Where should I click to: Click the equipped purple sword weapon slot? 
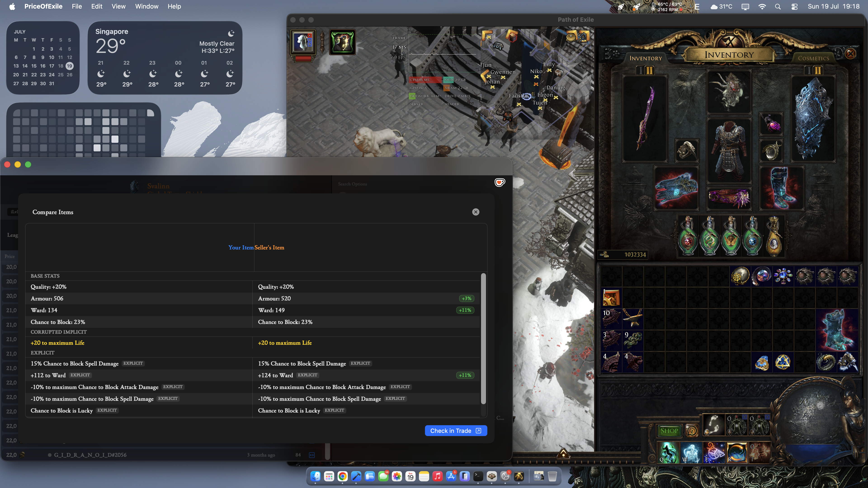click(x=645, y=119)
